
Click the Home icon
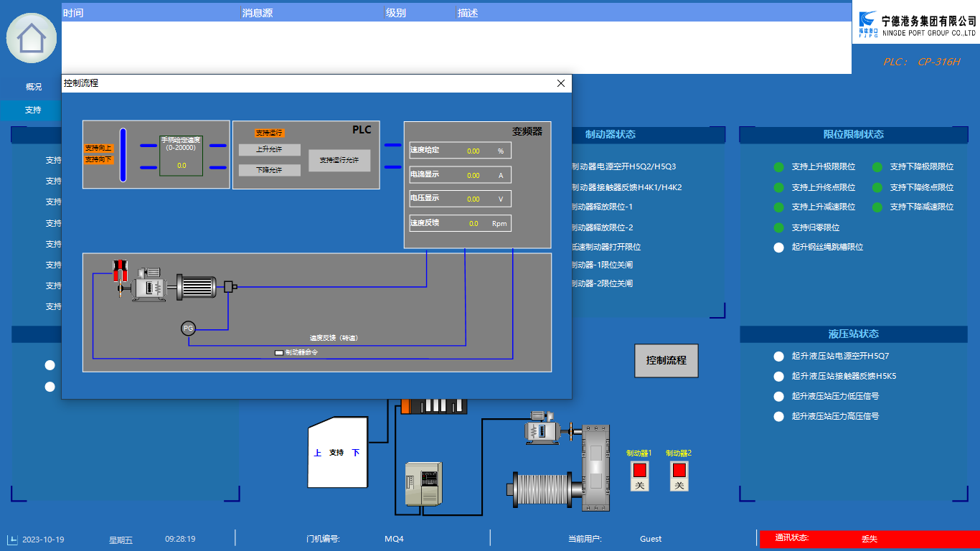[x=32, y=38]
